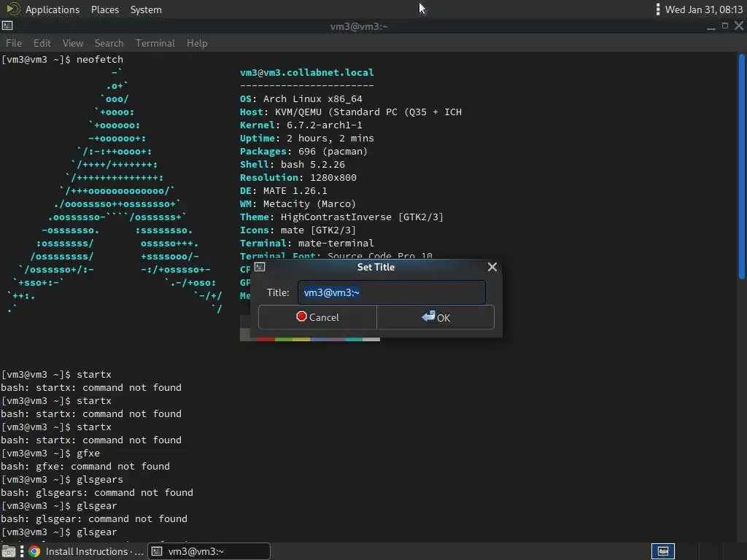Click the 'Resolution: 1280x800' line
Viewport: 747px width, 560px height.
coord(298,178)
